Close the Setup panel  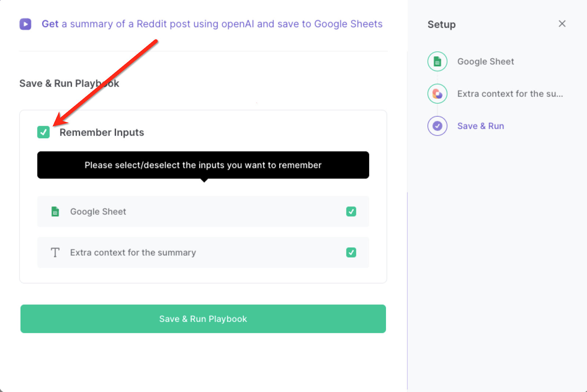(x=562, y=23)
